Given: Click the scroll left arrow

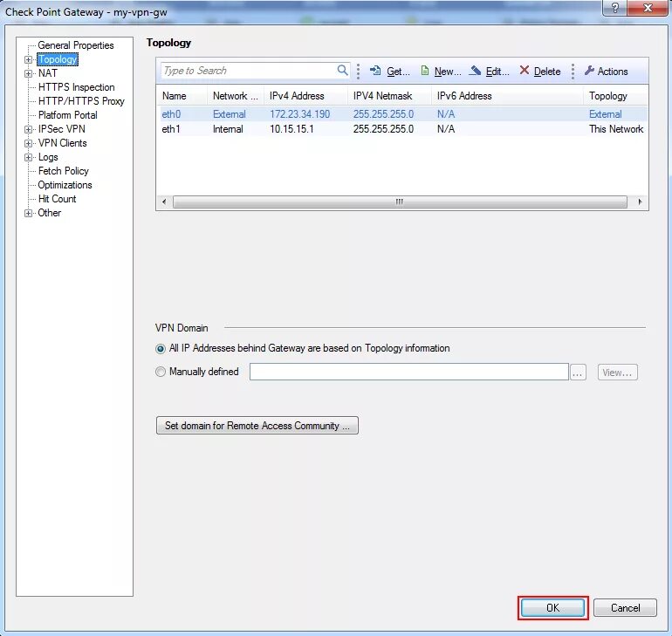Looking at the screenshot, I should 164,202.
